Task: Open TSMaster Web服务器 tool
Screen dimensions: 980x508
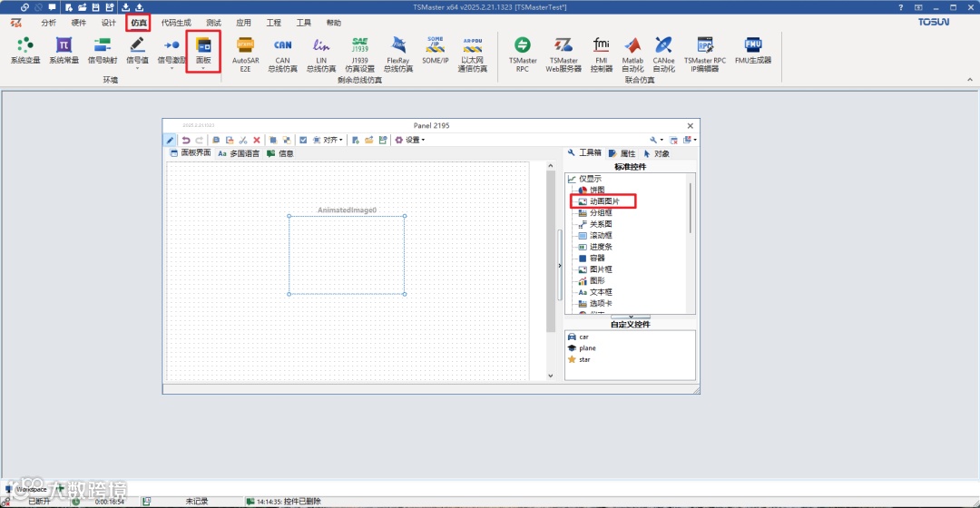Action: pos(563,54)
